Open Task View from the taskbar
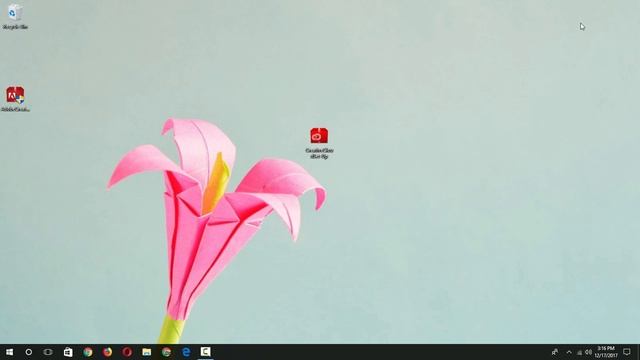640x360 pixels. pos(48,352)
